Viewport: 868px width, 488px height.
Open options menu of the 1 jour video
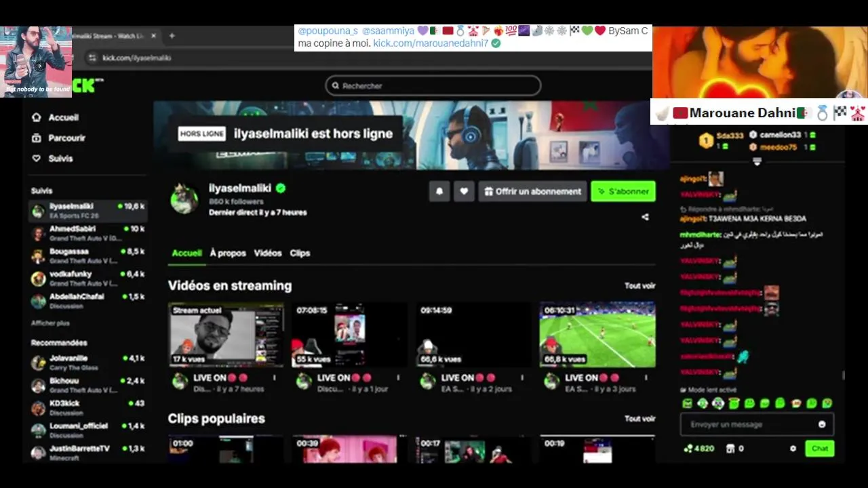pyautogui.click(x=398, y=378)
